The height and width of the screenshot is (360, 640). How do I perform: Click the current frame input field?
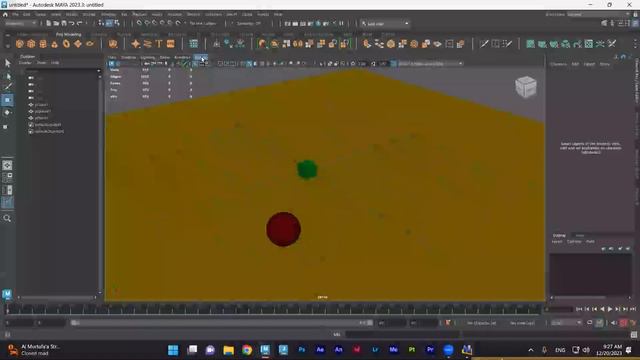click(558, 309)
